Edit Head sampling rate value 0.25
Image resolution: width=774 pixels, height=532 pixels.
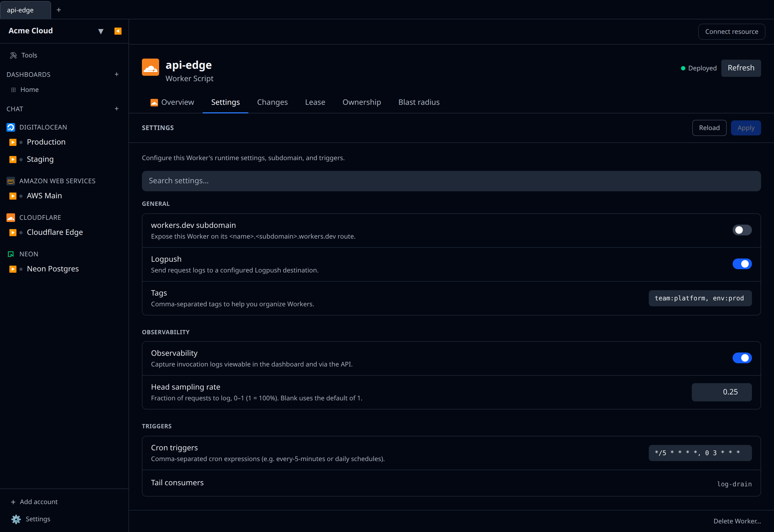click(721, 392)
